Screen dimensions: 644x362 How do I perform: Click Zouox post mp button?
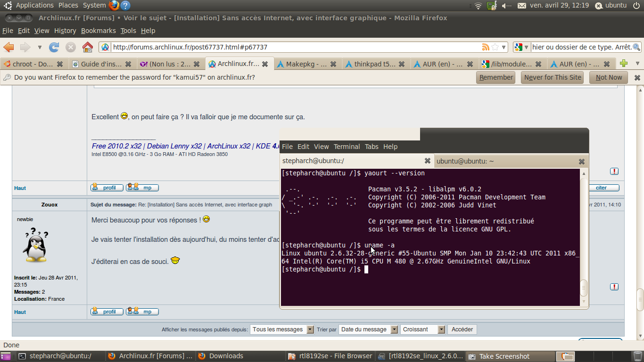(x=142, y=312)
